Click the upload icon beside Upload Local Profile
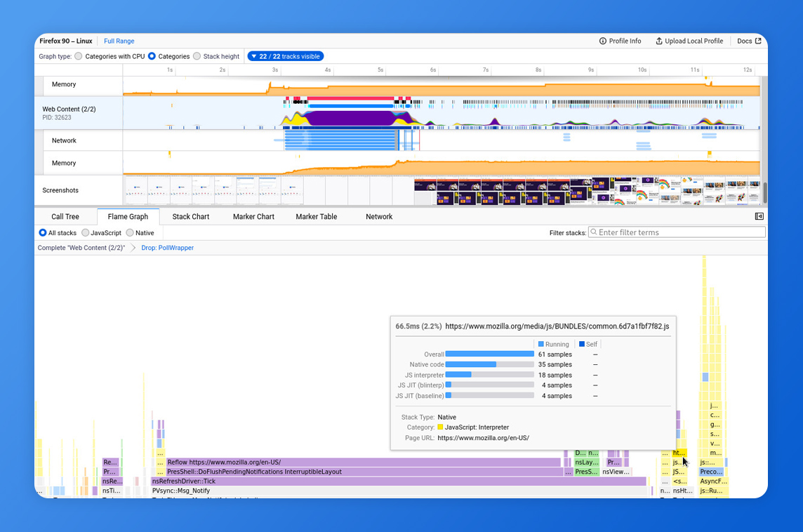 [x=659, y=41]
